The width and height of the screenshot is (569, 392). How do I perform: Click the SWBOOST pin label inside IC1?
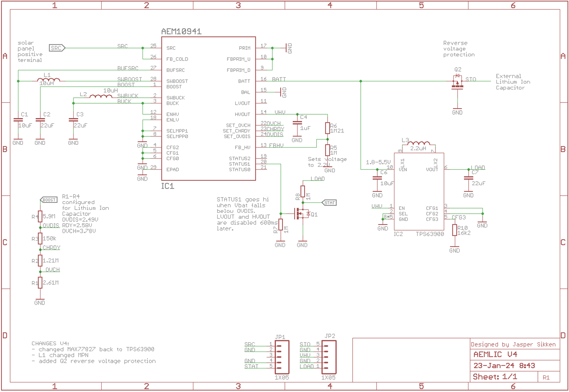click(x=177, y=81)
